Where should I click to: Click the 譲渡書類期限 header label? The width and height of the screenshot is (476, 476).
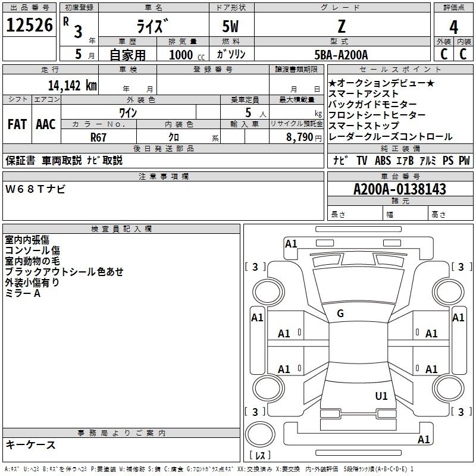(x=296, y=70)
